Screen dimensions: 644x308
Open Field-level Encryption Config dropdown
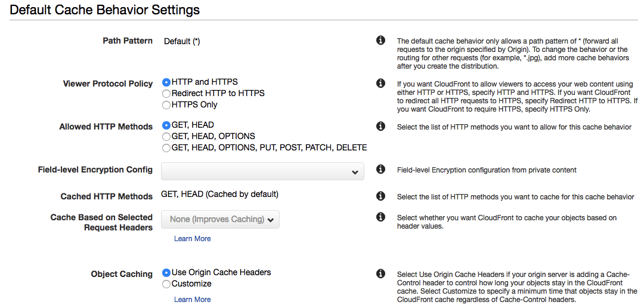tap(262, 171)
